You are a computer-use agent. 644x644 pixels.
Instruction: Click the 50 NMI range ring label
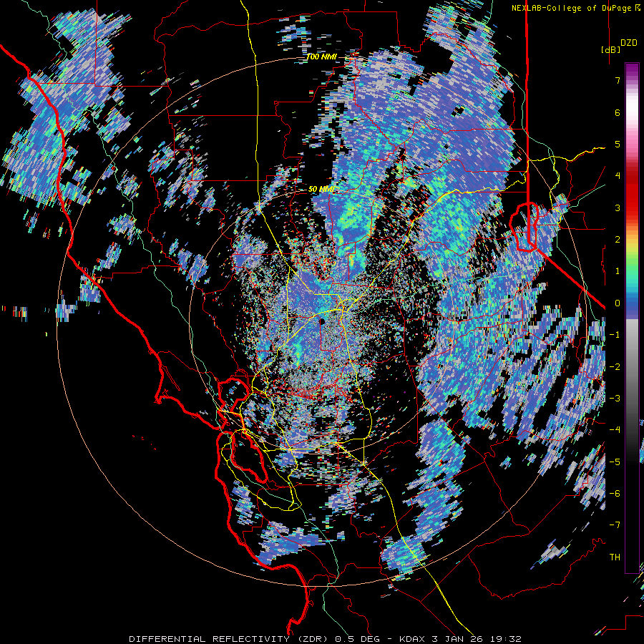[321, 190]
